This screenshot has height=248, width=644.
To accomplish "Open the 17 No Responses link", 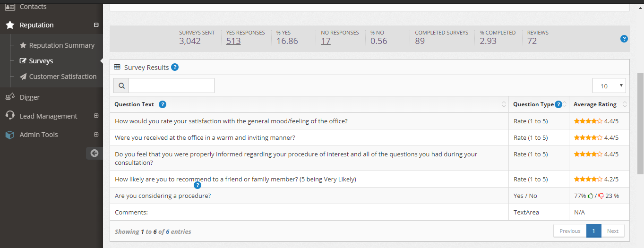I will (326, 41).
